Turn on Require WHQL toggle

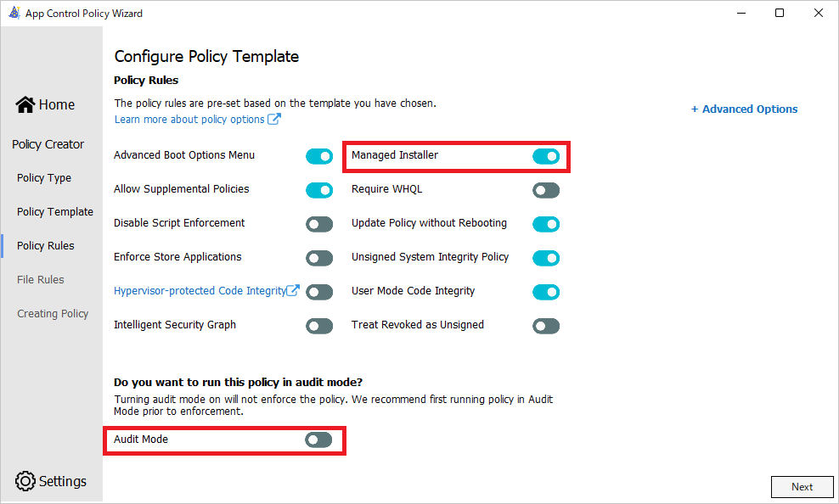pos(546,190)
